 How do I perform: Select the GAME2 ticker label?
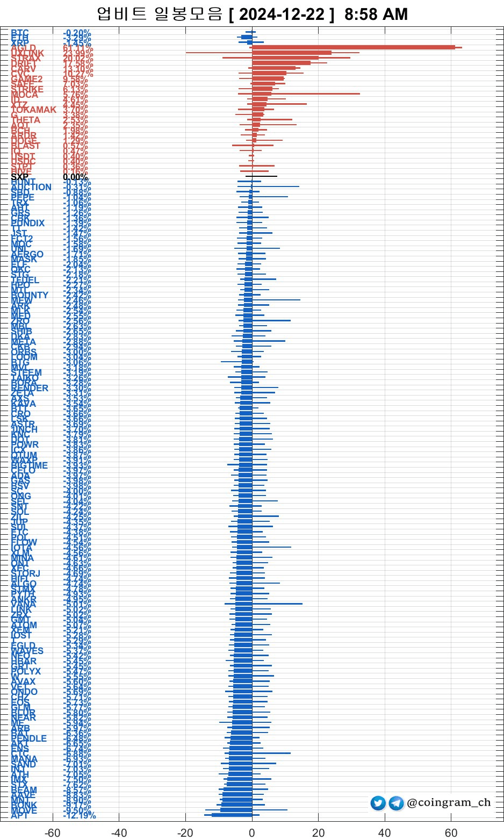pos(27,79)
